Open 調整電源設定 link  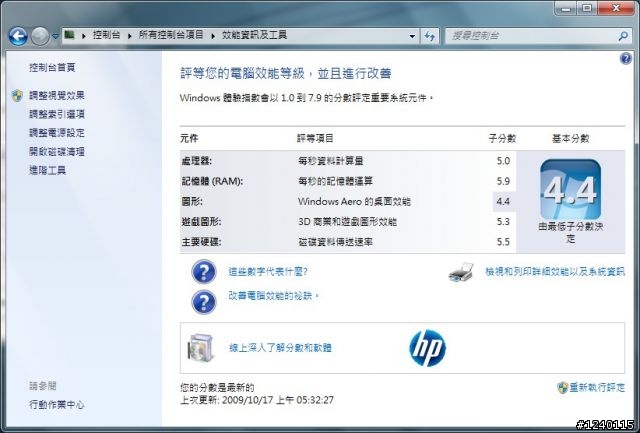coord(57,133)
